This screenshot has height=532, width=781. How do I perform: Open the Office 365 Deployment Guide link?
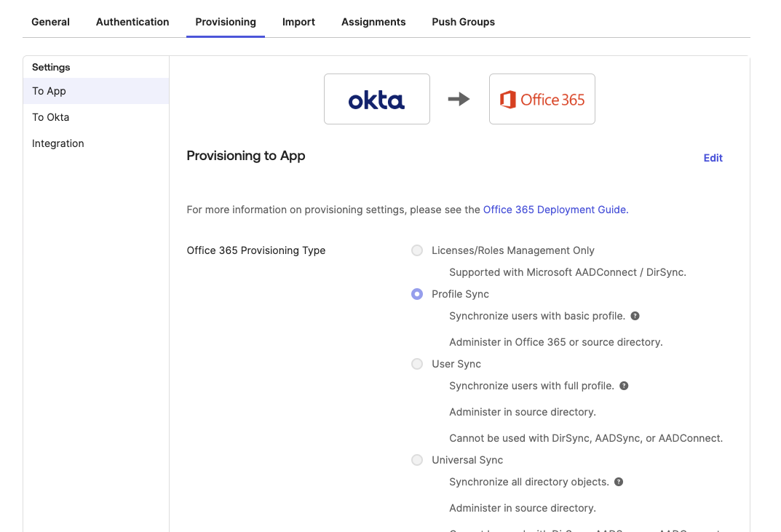point(554,210)
